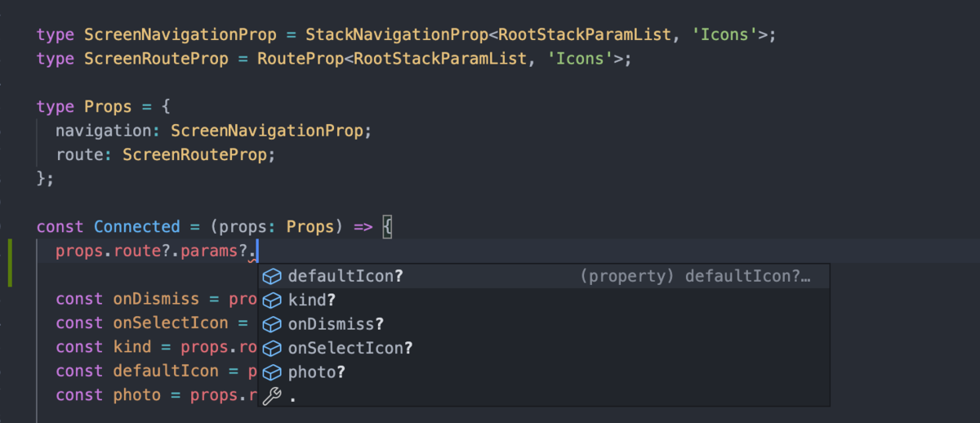This screenshot has height=423, width=980.
Task: Choose the kind? completion entry
Action: (544, 301)
